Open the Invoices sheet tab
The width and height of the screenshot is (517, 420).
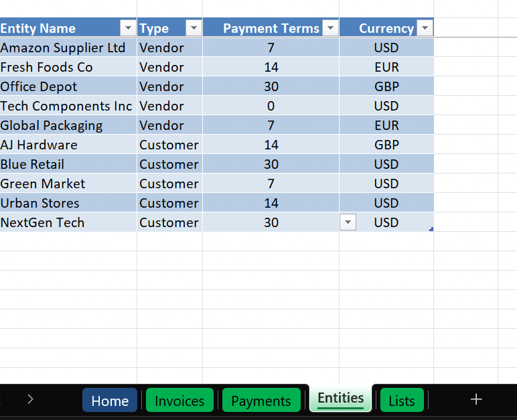(x=179, y=401)
